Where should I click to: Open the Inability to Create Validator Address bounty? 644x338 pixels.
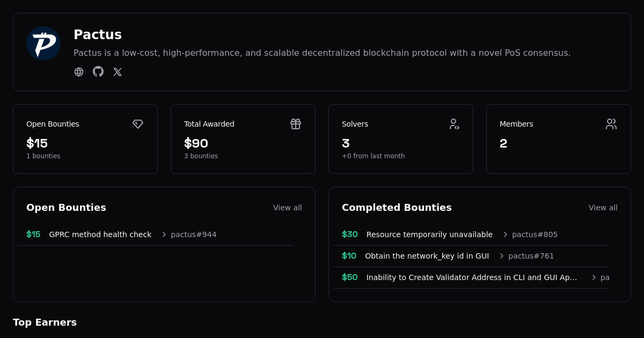tap(471, 277)
